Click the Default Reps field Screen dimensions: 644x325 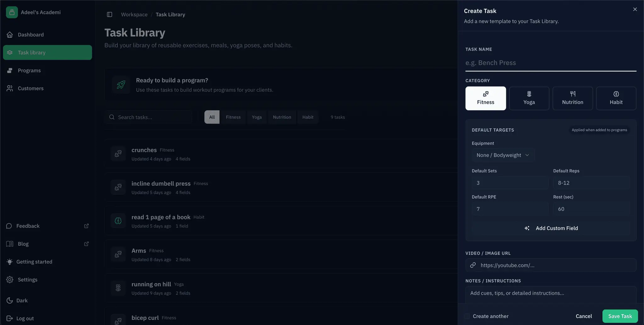tap(591, 183)
